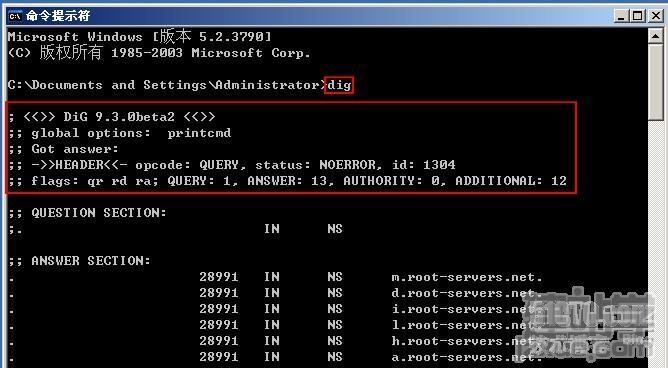Click the '1985-2003 Microsoft Corp.' copyright line

coord(159,53)
